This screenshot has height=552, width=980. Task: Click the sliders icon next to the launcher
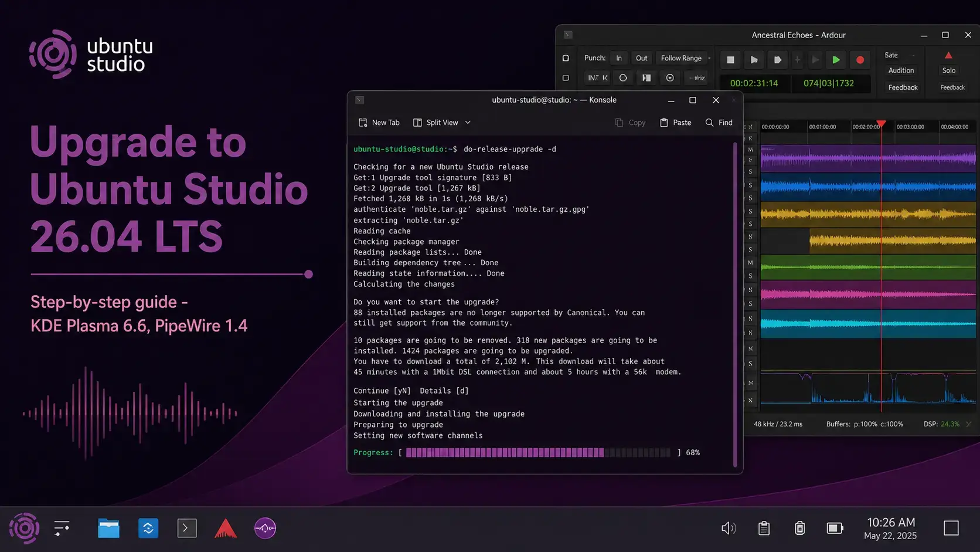[x=62, y=528]
